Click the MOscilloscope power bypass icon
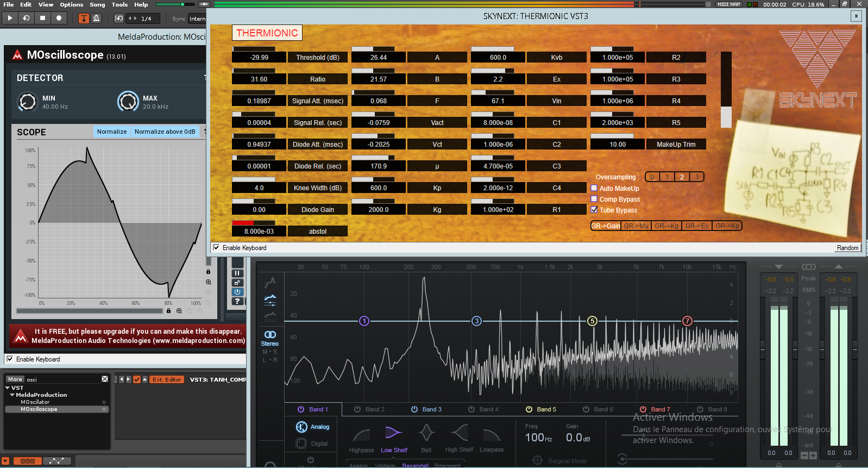The width and height of the screenshot is (868, 468). click(x=237, y=292)
